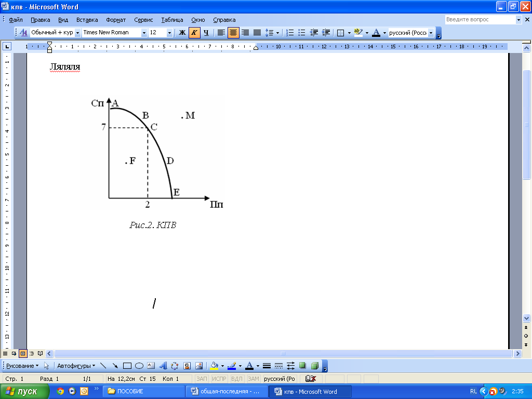Jump to previous page button
Image resolution: width=532 pixels, height=399 pixels.
pyautogui.click(x=526, y=327)
